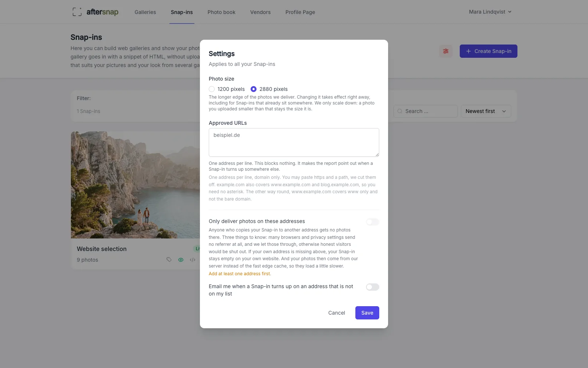Save the Snap-in settings
This screenshot has height=368, width=588.
click(367, 313)
